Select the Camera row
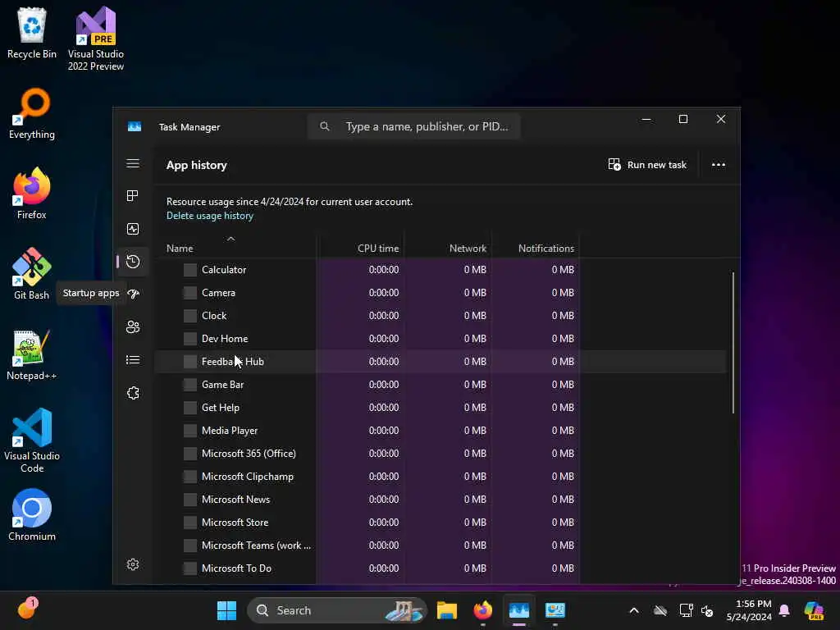840x630 pixels. [x=441, y=293]
